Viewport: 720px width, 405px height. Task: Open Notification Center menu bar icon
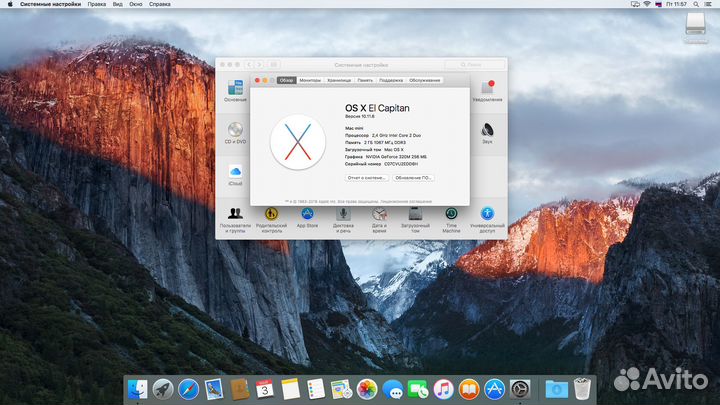pos(708,4)
